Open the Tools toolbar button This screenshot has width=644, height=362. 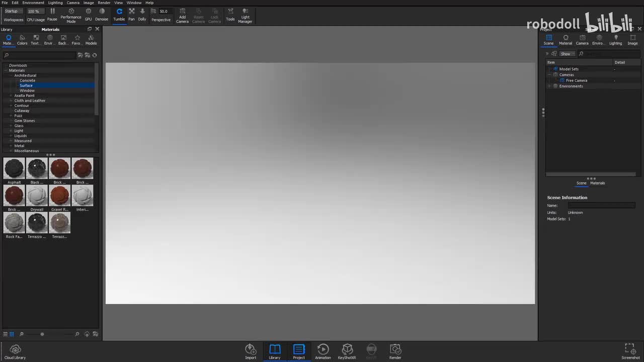[230, 15]
